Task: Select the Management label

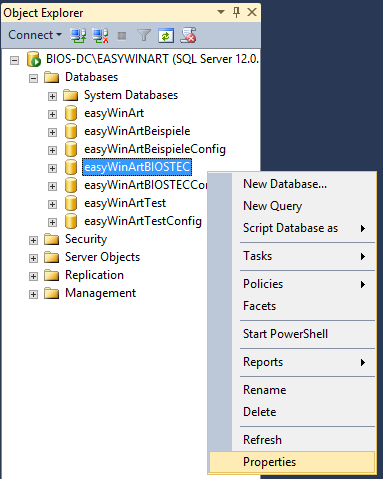Action: (100, 293)
